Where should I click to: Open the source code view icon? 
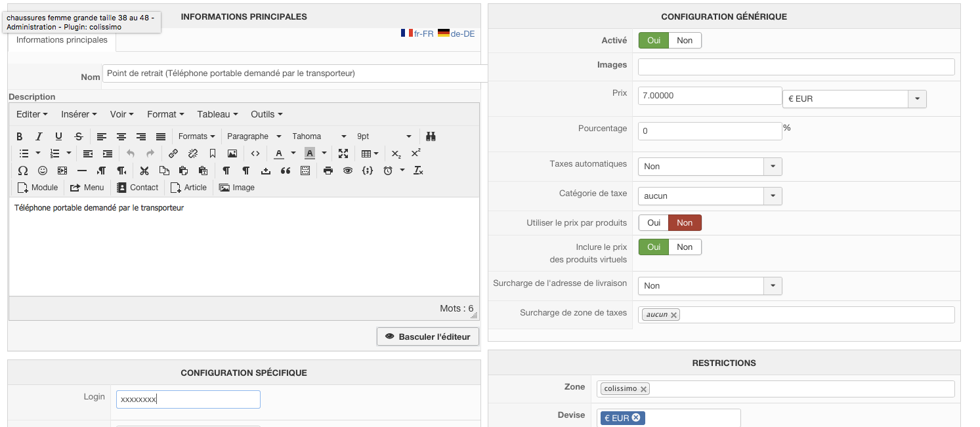[255, 153]
